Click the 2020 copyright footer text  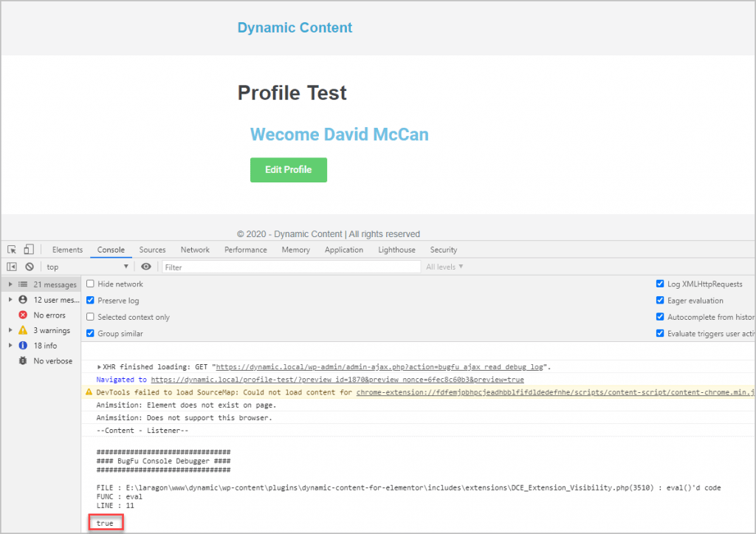click(329, 234)
